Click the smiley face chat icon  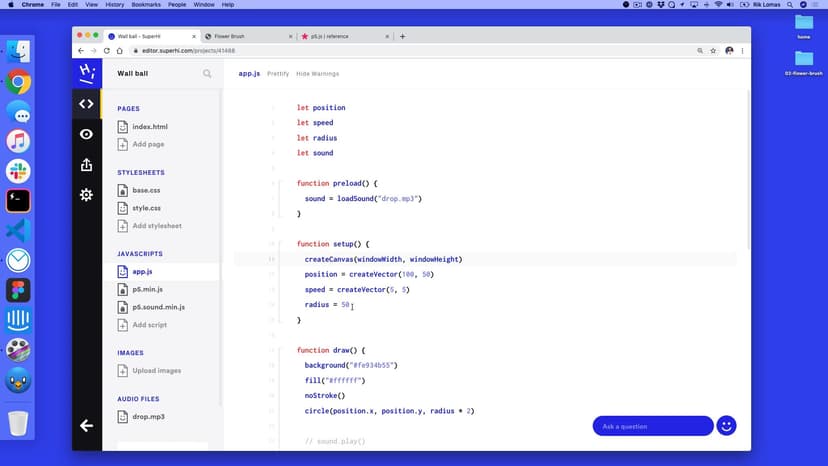[x=727, y=426]
